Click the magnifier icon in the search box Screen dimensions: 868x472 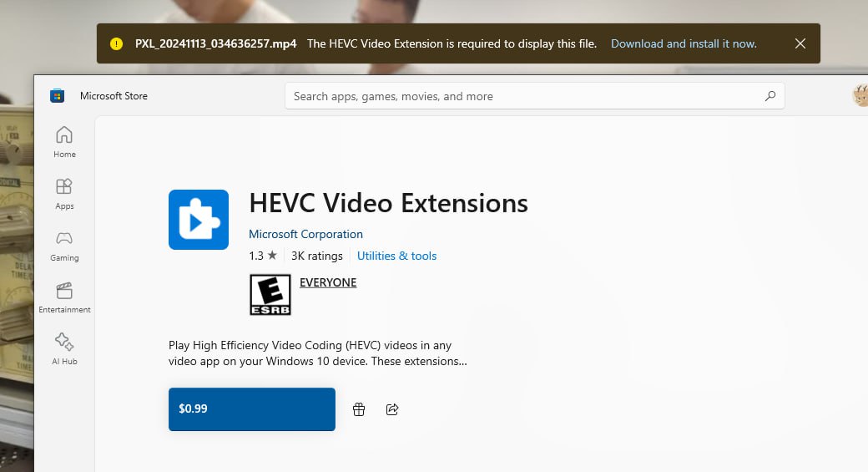770,96
